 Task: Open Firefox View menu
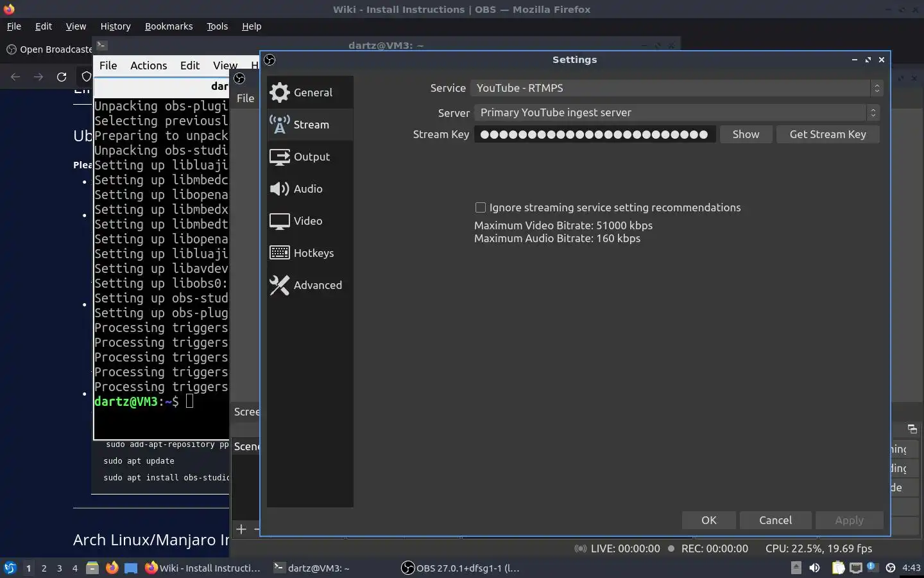tap(76, 26)
